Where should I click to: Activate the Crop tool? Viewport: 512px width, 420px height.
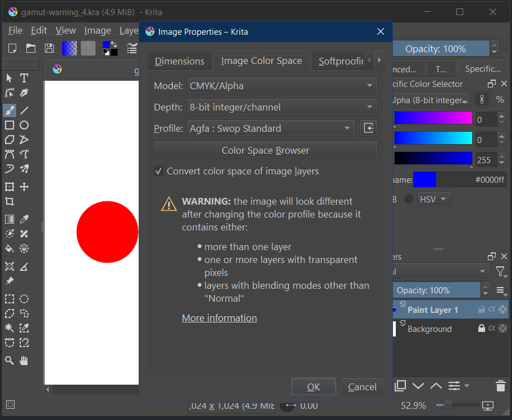click(10, 201)
